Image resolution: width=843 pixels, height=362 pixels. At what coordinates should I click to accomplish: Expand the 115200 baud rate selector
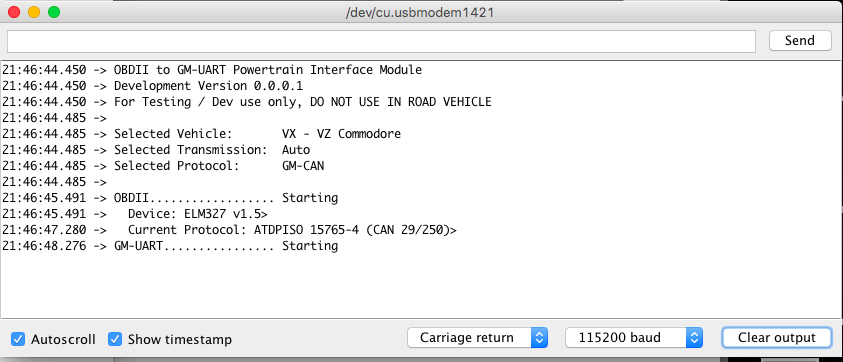pyautogui.click(x=634, y=338)
